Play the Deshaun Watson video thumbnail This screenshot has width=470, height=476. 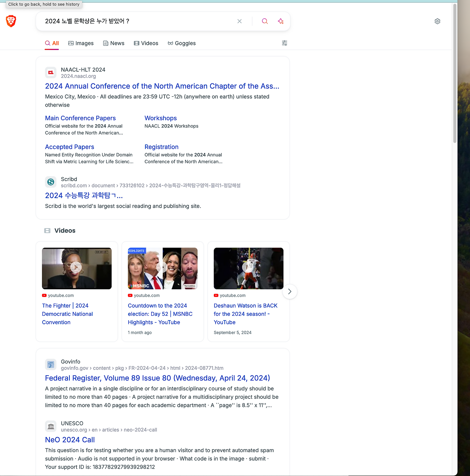click(249, 268)
